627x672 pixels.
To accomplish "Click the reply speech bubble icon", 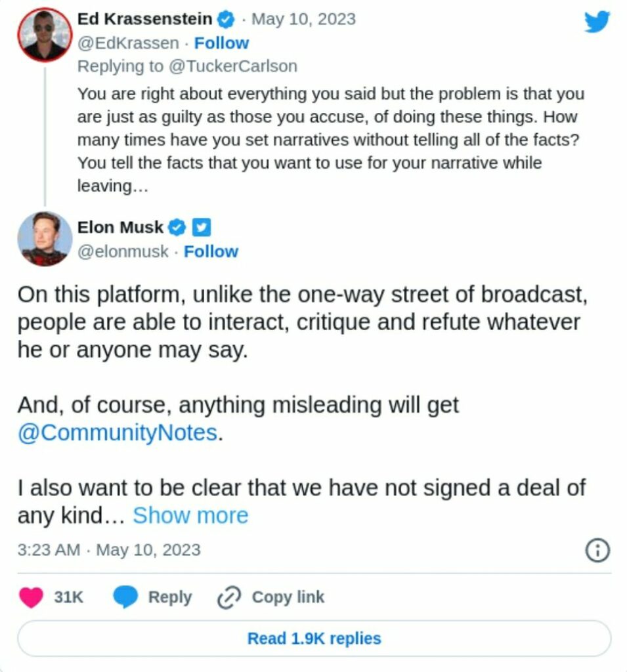I will pos(125,597).
